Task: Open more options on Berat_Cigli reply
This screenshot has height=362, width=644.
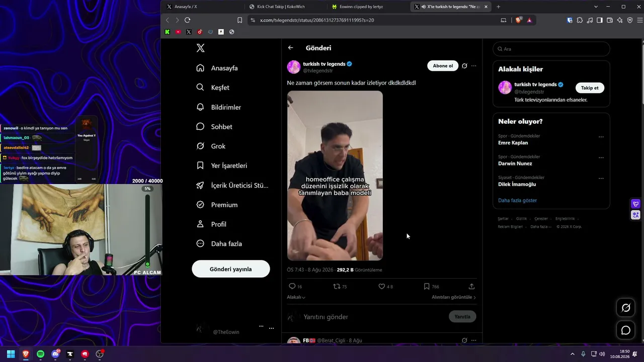Action: (473, 340)
